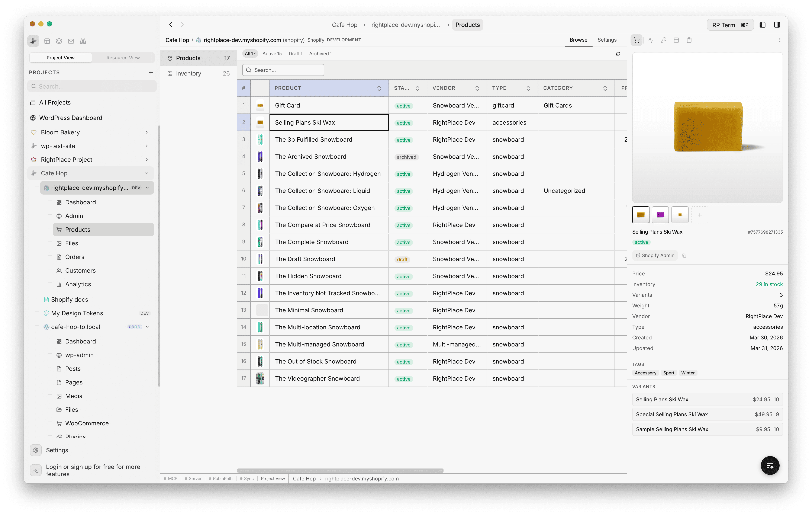Viewport: 812px width, 515px height.
Task: Expand the Bloom Bakery project
Action: click(147, 132)
